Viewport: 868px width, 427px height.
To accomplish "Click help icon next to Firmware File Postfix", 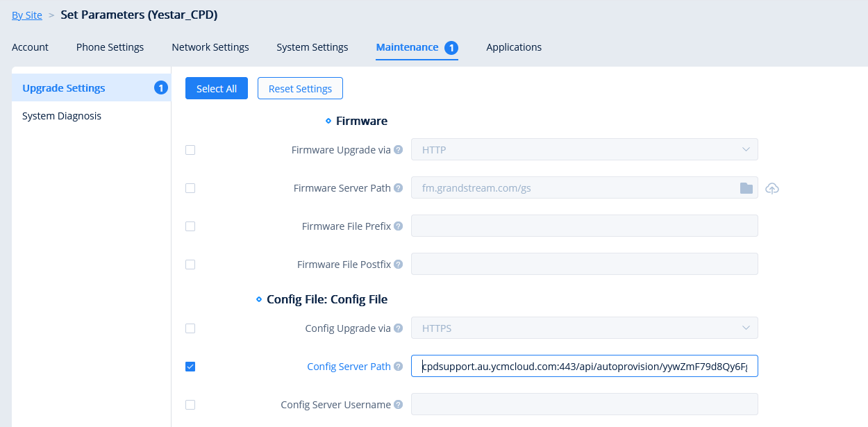I will point(399,265).
